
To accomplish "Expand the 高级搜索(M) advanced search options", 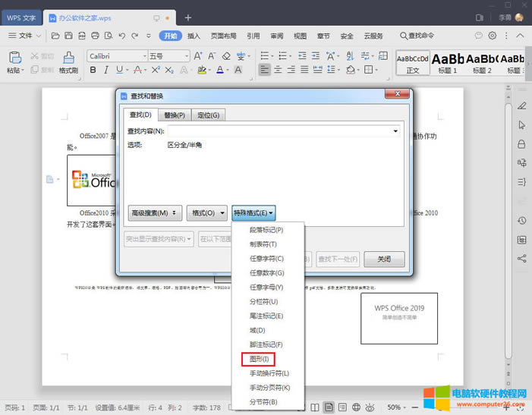I will tap(155, 213).
